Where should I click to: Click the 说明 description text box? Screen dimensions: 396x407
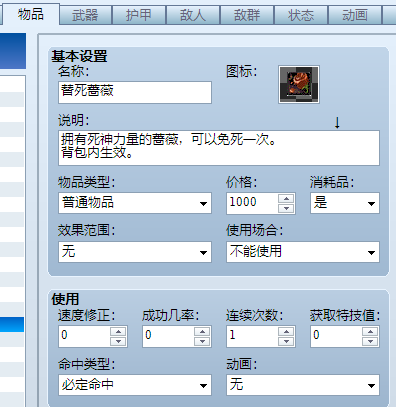219,148
